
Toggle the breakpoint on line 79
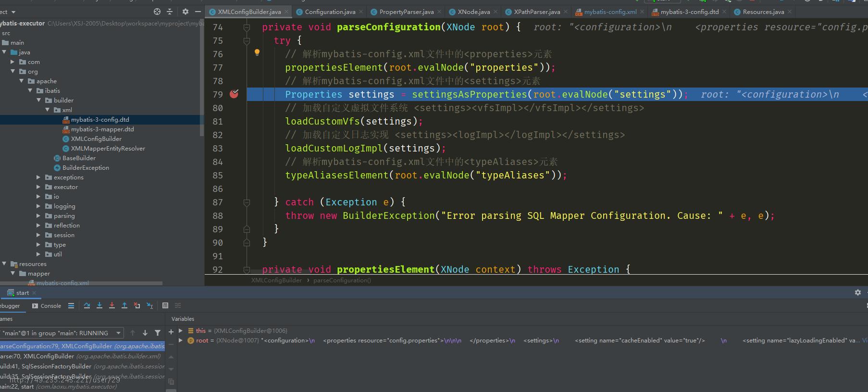click(x=234, y=94)
